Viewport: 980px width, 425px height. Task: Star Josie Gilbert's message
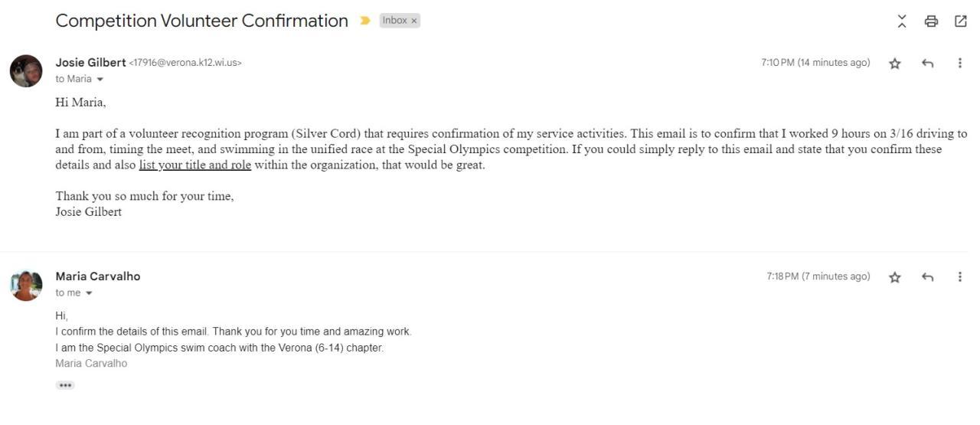click(x=894, y=64)
